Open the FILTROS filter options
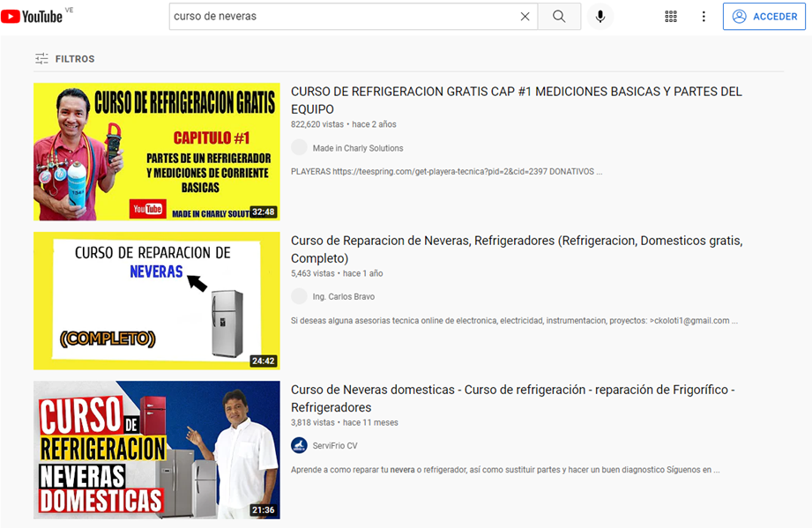 tap(64, 58)
